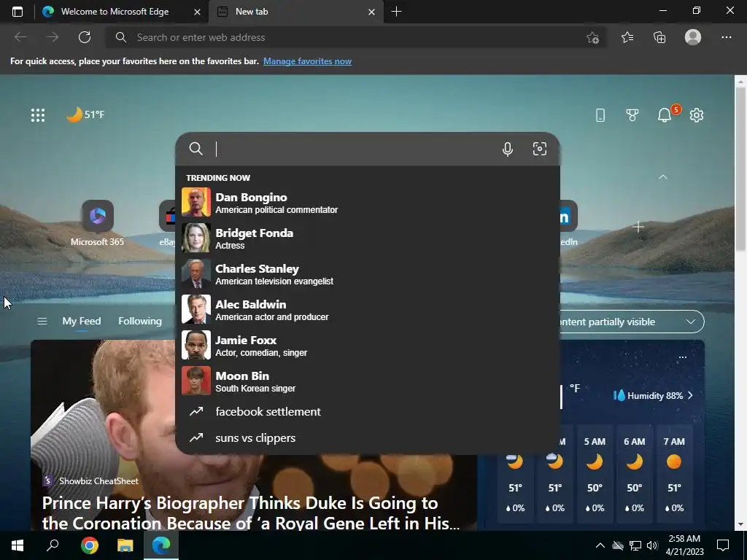Image resolution: width=747 pixels, height=560 pixels.
Task: Select trending Moon Bin suggestion
Action: (x=368, y=381)
